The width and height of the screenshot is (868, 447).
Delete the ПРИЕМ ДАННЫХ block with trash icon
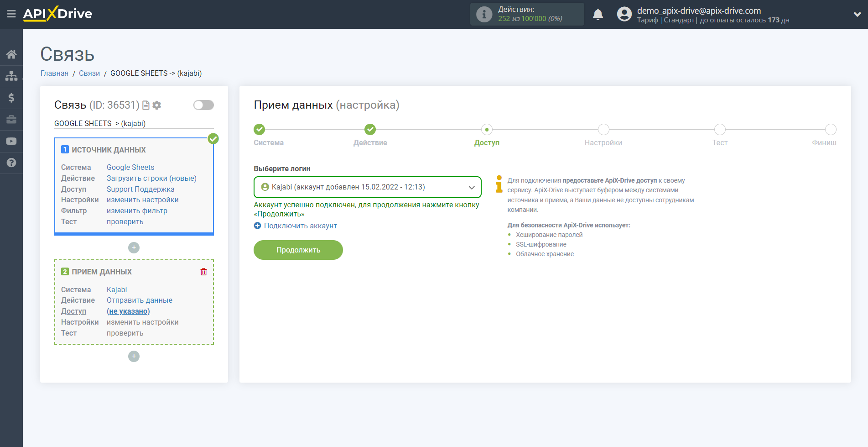tap(204, 272)
